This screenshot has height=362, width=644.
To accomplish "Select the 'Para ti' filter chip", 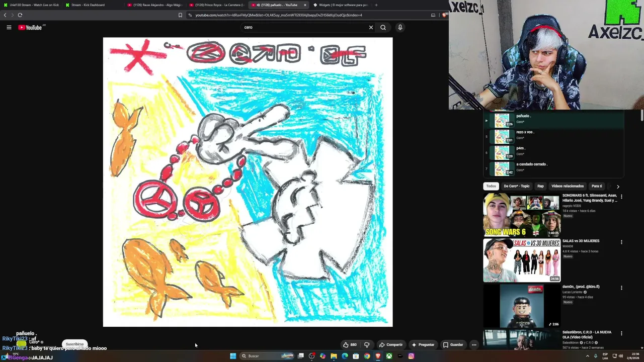I will 597,186.
